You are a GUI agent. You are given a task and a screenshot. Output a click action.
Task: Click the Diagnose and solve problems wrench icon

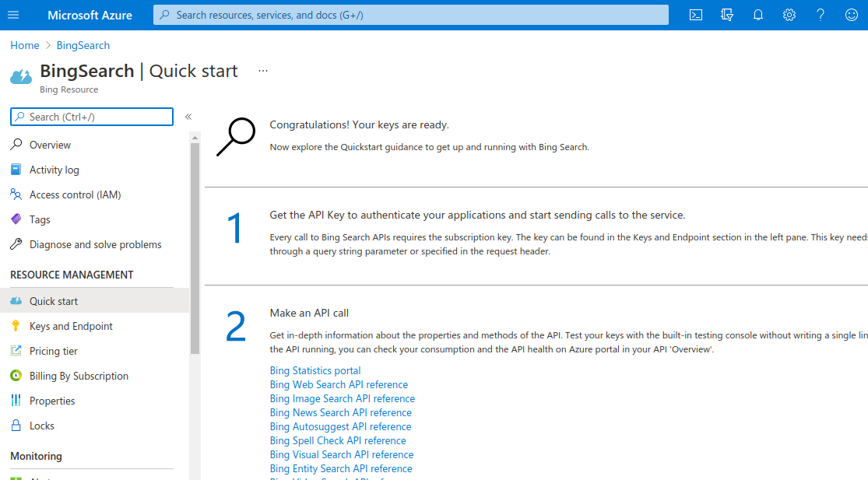tap(16, 244)
